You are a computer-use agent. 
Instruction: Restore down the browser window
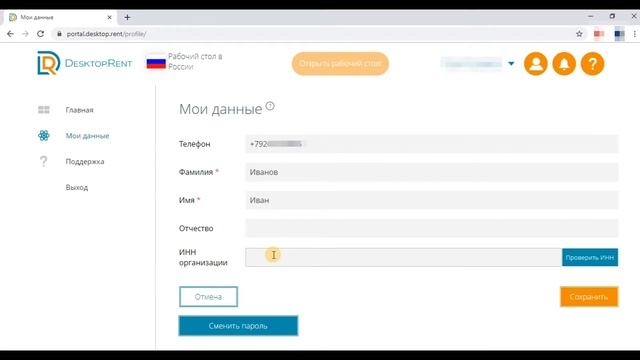[x=612, y=16]
